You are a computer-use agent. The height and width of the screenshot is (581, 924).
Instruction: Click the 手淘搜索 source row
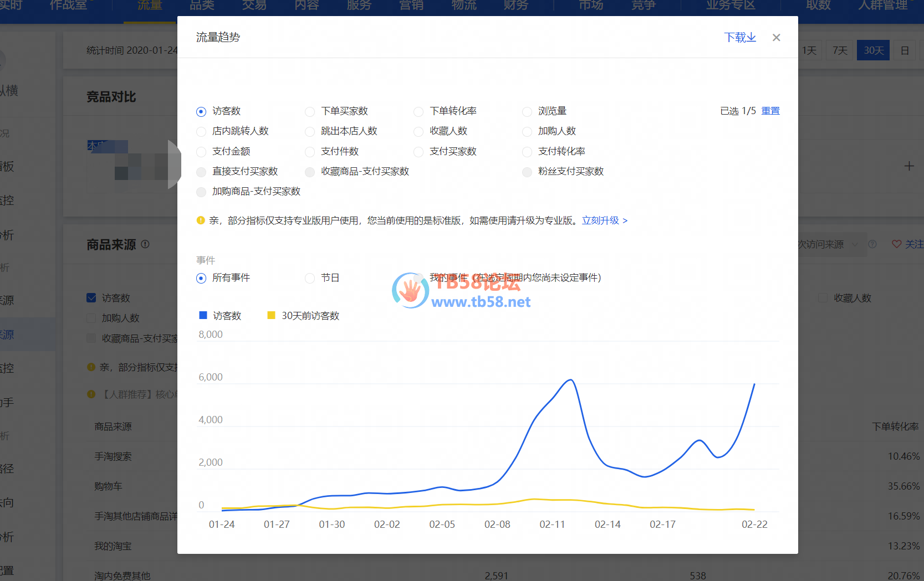point(113,456)
